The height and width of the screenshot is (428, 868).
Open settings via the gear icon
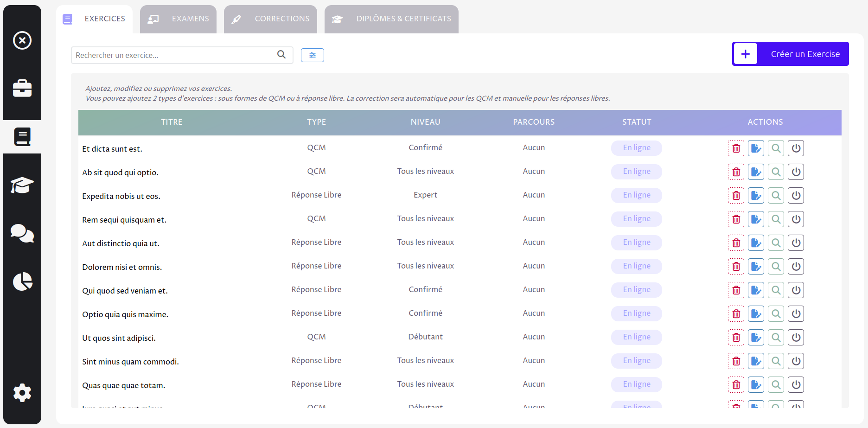click(22, 393)
